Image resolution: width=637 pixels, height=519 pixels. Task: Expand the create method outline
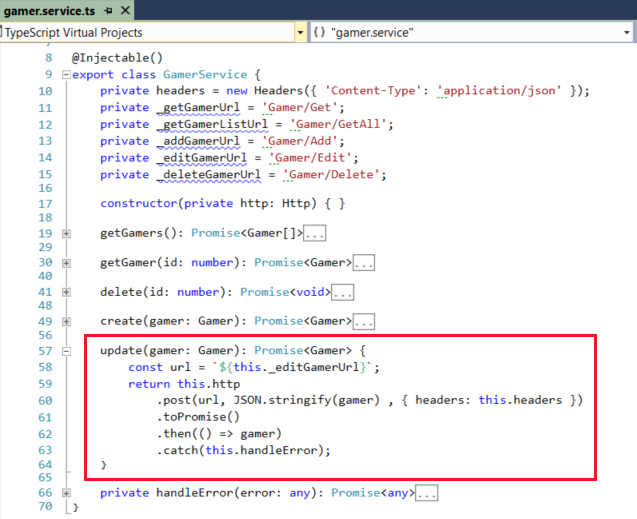66,322
